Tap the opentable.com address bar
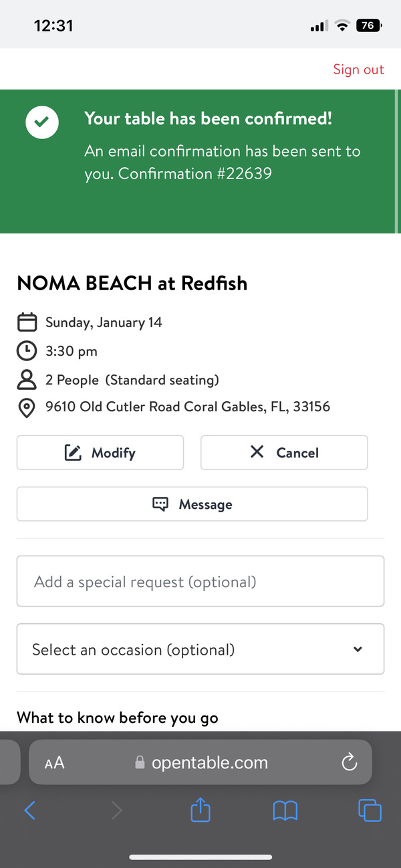Screen dimensions: 401x868 (x=209, y=762)
